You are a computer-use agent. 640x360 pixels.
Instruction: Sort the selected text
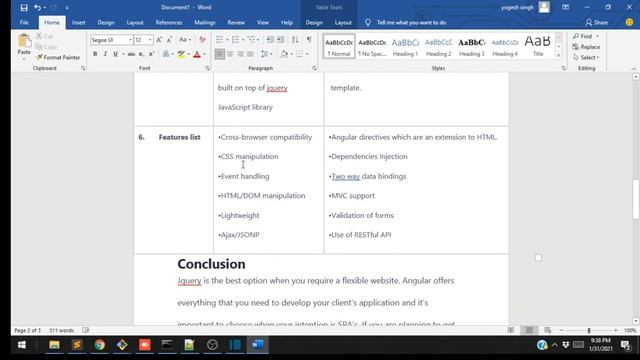[x=295, y=40]
